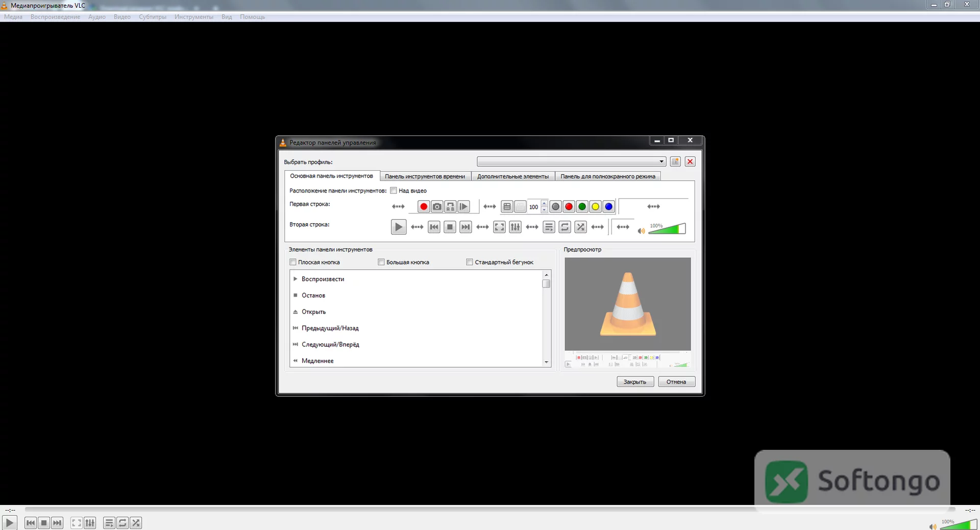Screen dimensions: 980x530
Task: Open the 'Инструменты' menu
Action: click(x=194, y=17)
